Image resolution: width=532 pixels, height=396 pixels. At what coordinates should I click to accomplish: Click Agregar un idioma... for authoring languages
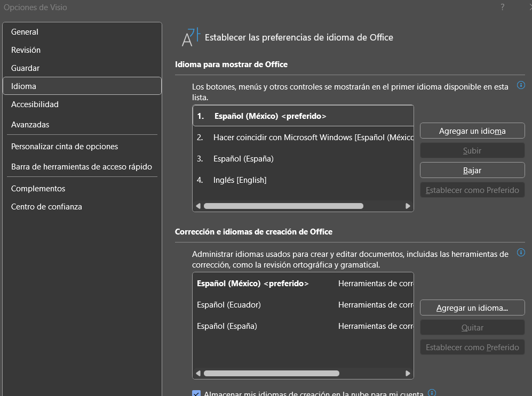click(x=472, y=308)
